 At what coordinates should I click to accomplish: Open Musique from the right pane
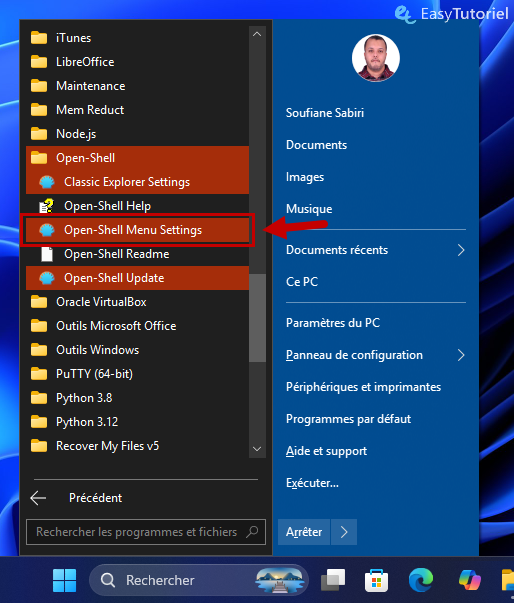(309, 209)
